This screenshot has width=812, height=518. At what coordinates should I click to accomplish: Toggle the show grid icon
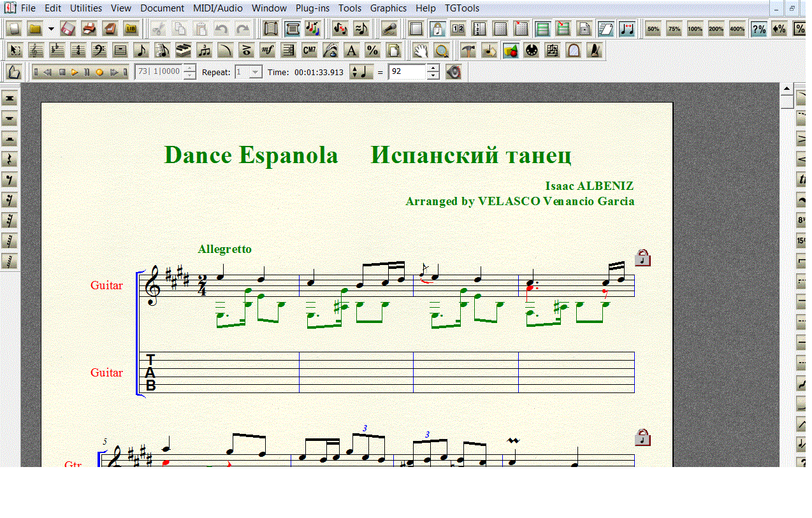click(500, 29)
